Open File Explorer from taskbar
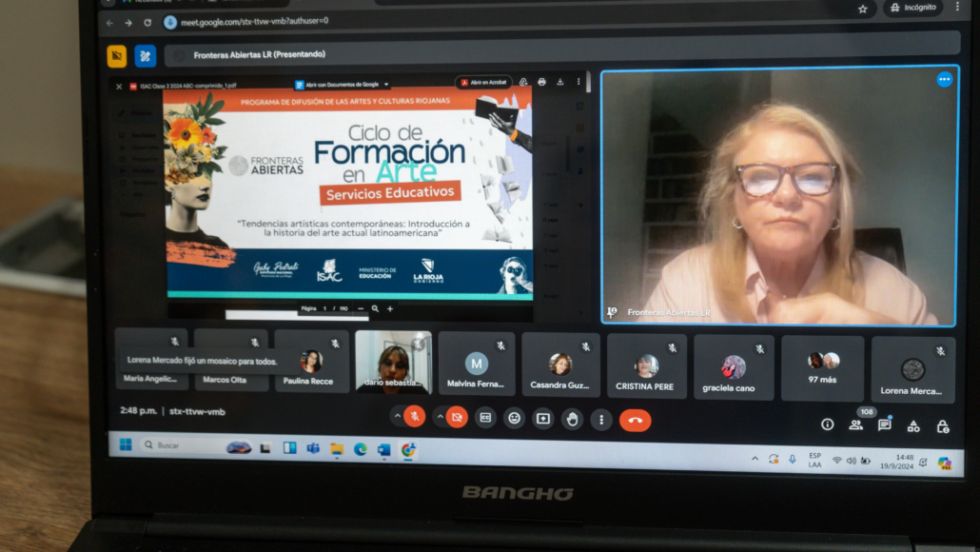980x552 pixels. pyautogui.click(x=336, y=449)
